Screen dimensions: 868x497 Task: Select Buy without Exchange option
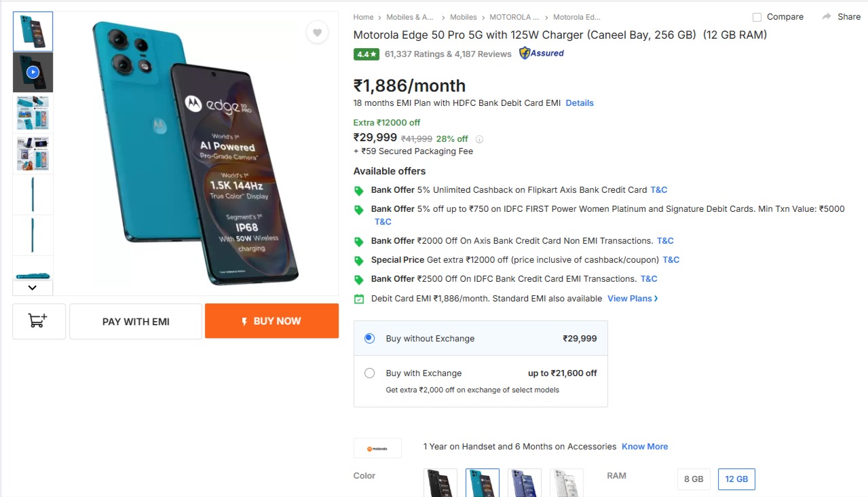coord(370,338)
